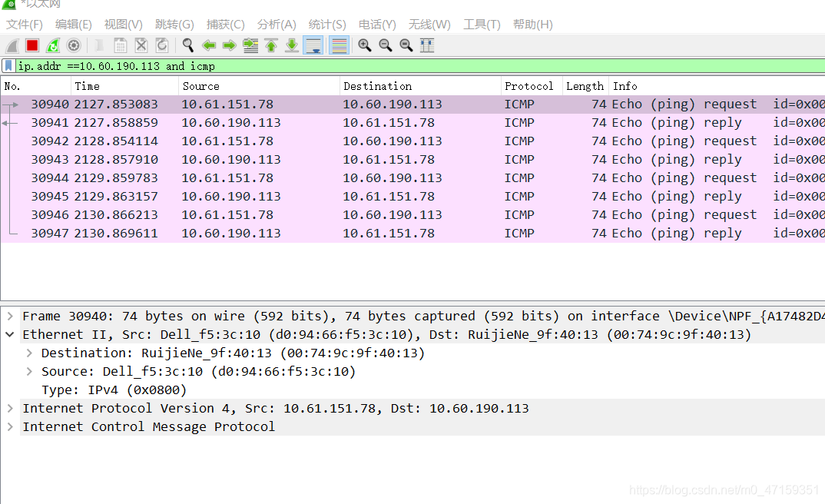Sort by Destination column header
825x504 pixels.
[x=420, y=86]
